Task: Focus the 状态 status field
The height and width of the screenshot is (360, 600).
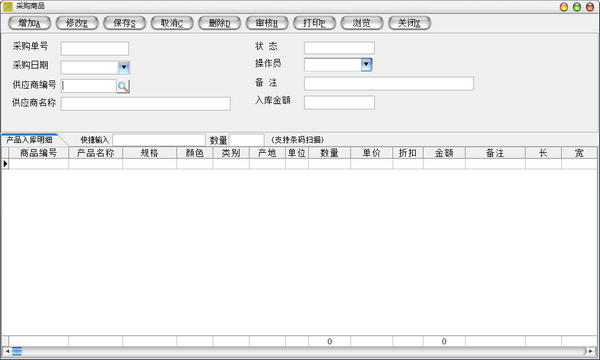Action: point(339,48)
